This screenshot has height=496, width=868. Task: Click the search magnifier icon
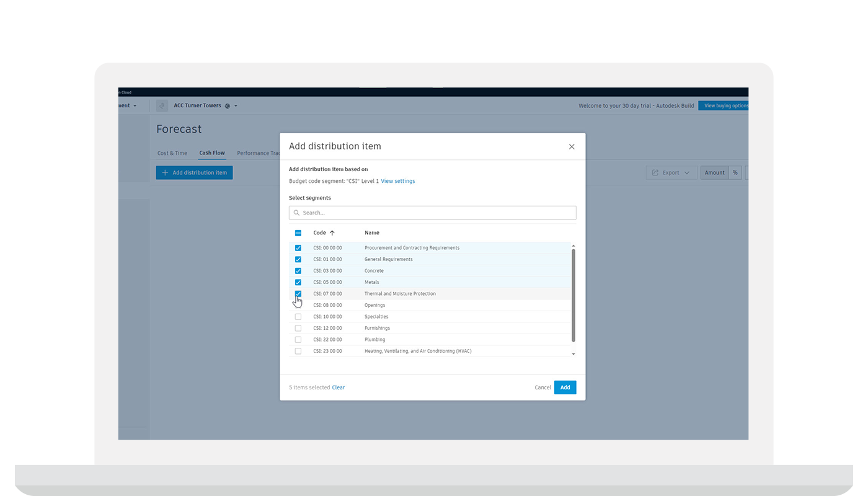coord(297,213)
